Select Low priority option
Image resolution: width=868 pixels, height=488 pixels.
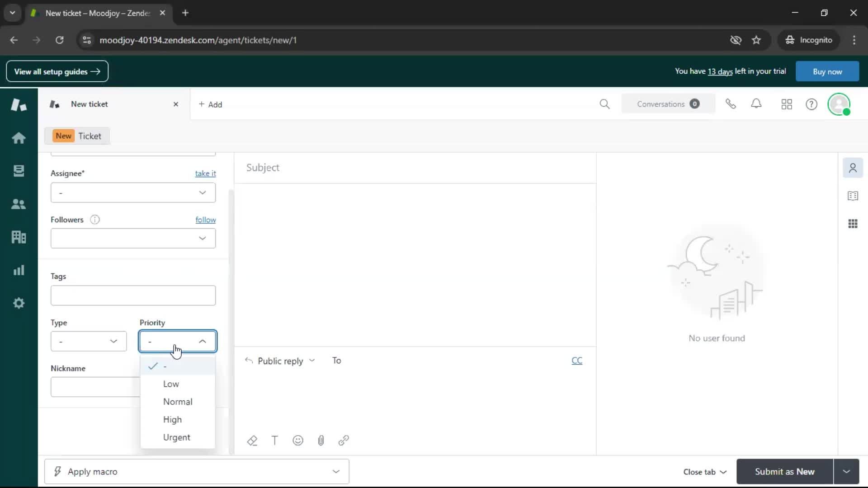click(x=178, y=384)
